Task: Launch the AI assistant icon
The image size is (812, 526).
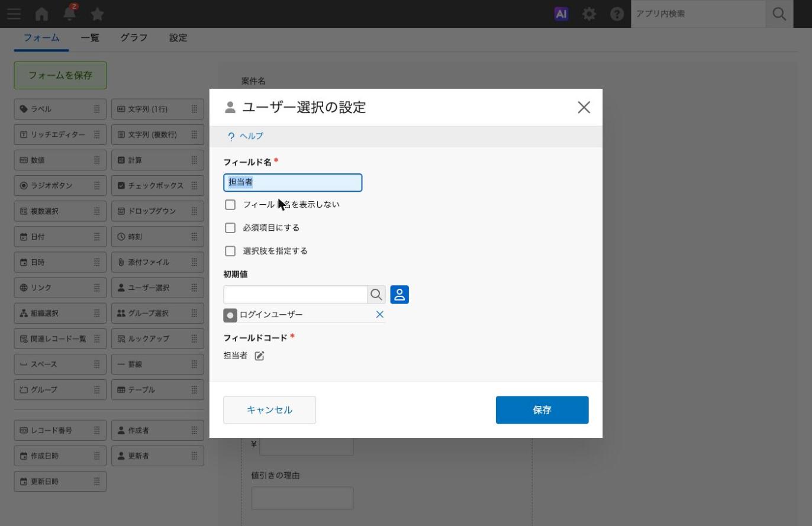Action: tap(561, 14)
